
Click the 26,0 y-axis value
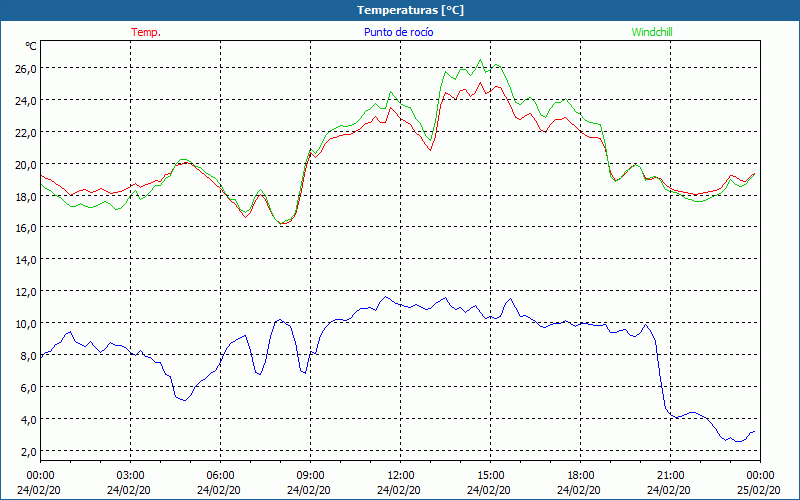25,68
